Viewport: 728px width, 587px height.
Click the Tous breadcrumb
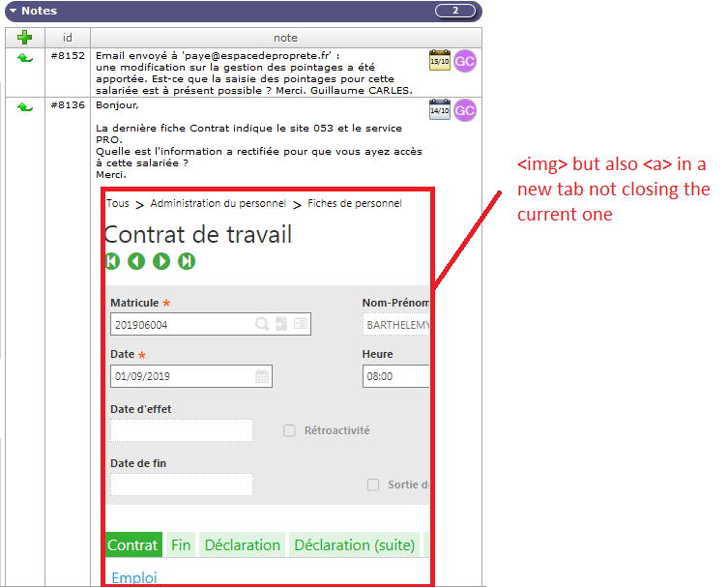click(x=118, y=203)
